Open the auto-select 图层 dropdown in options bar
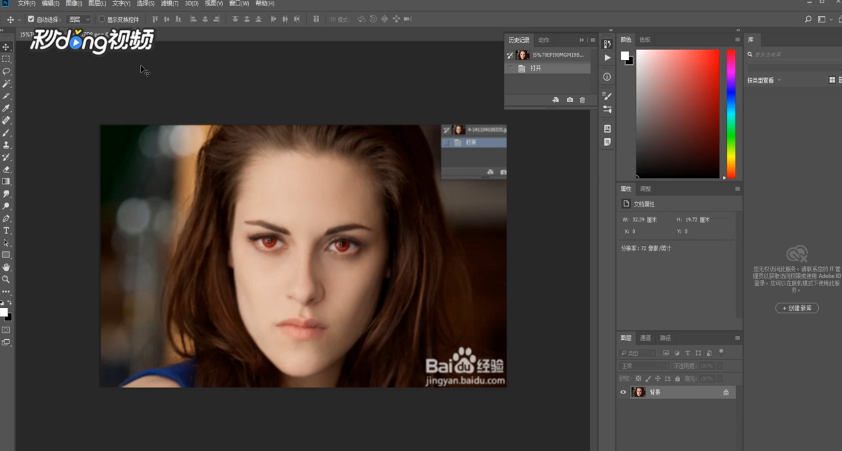 click(x=79, y=19)
